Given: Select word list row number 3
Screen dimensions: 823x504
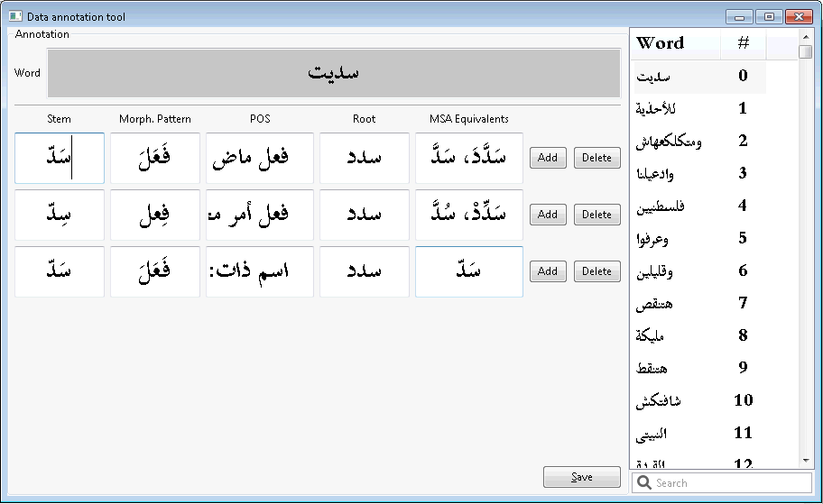Looking at the screenshot, I should click(699, 174).
